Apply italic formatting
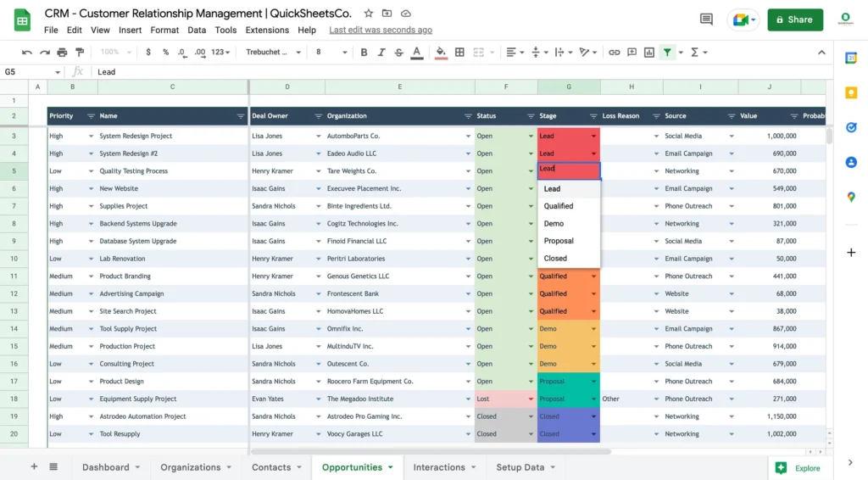868x480 pixels. point(381,52)
